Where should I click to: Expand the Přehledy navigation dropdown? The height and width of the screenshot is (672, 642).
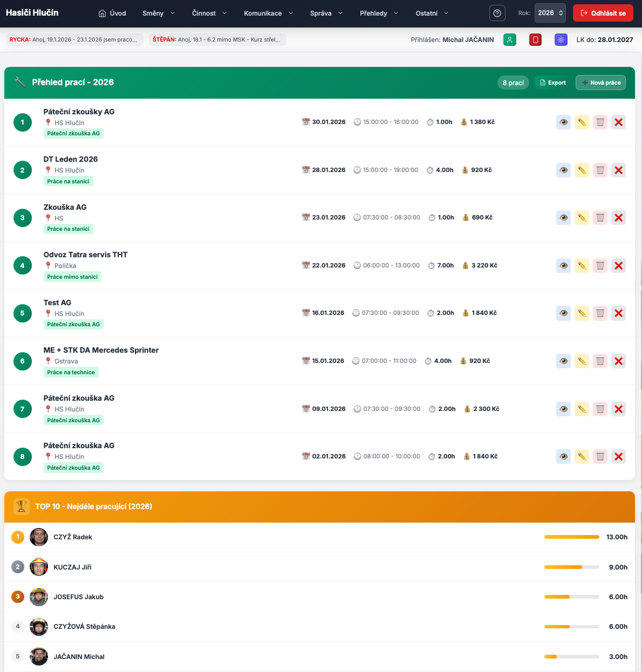[379, 13]
